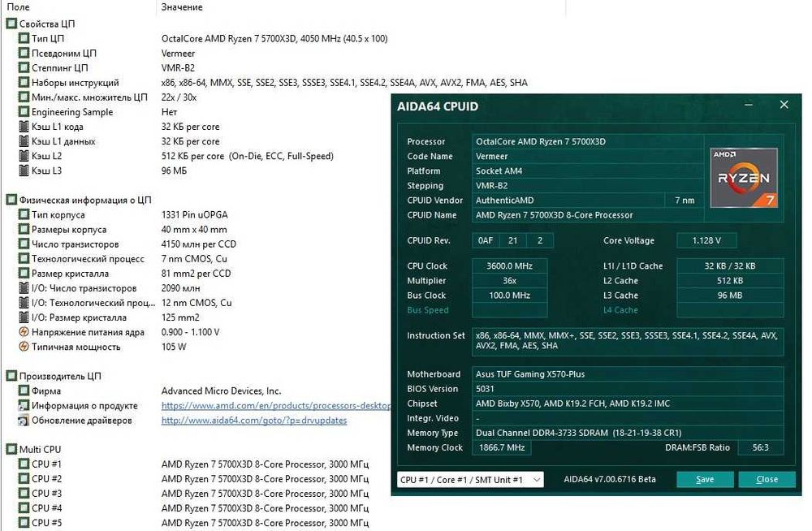Image resolution: width=812 pixels, height=531 pixels.
Task: Click the memory chip icon for Кэш L2
Action: tap(24, 156)
